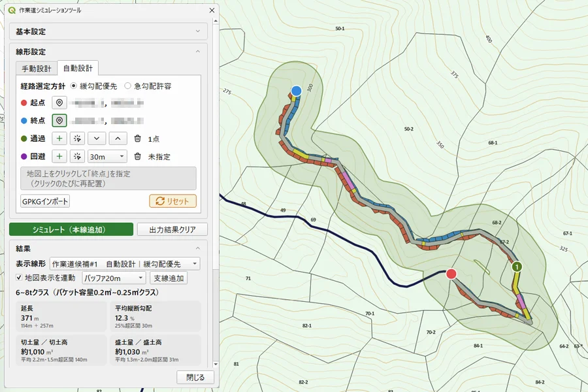Image resolution: width=588 pixels, height=392 pixels.
Task: Click the 未指定 avoidance status text
Action: click(159, 157)
